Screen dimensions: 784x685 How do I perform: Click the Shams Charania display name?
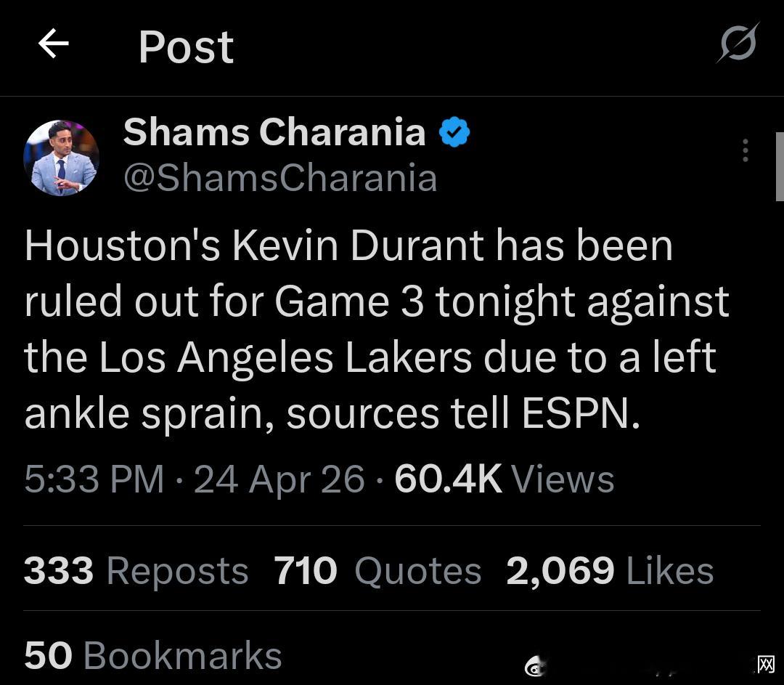click(x=274, y=132)
